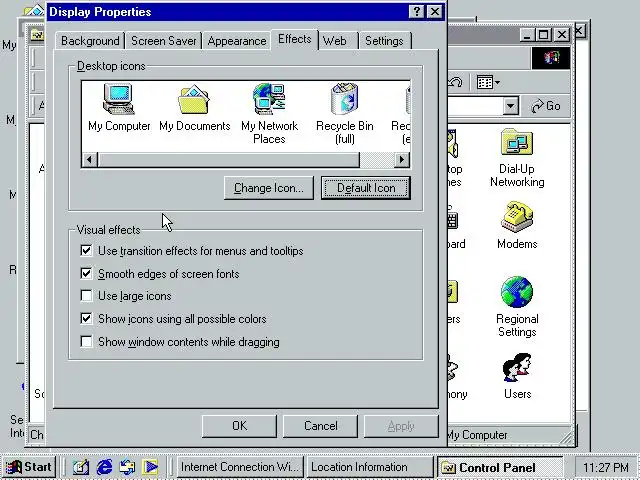Select the My Network Places icon
Image resolution: width=640 pixels, height=480 pixels.
(x=269, y=113)
